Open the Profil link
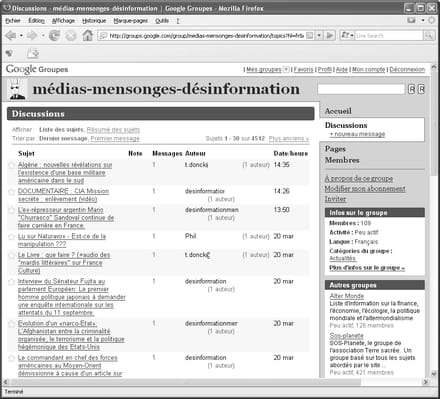Image resolution: width=440 pixels, height=399 pixels. coord(324,69)
